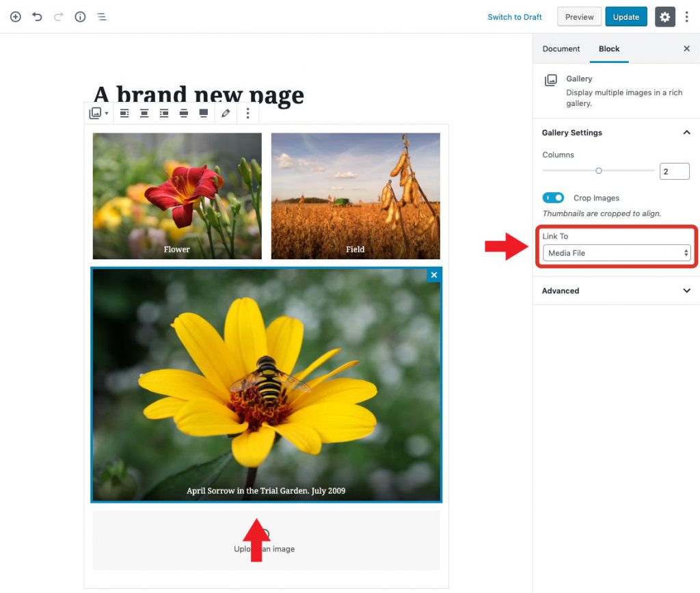The height and width of the screenshot is (593, 700).
Task: Adjust the Columns slider handle
Action: [x=599, y=170]
